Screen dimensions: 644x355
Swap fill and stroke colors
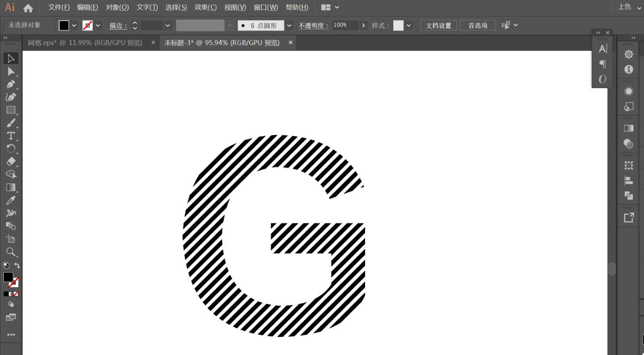(x=17, y=265)
